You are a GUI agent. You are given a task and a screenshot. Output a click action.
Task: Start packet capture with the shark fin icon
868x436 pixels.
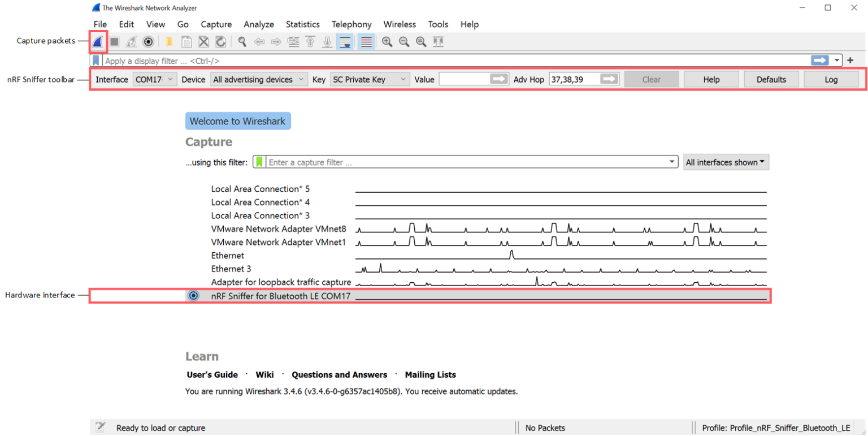98,41
